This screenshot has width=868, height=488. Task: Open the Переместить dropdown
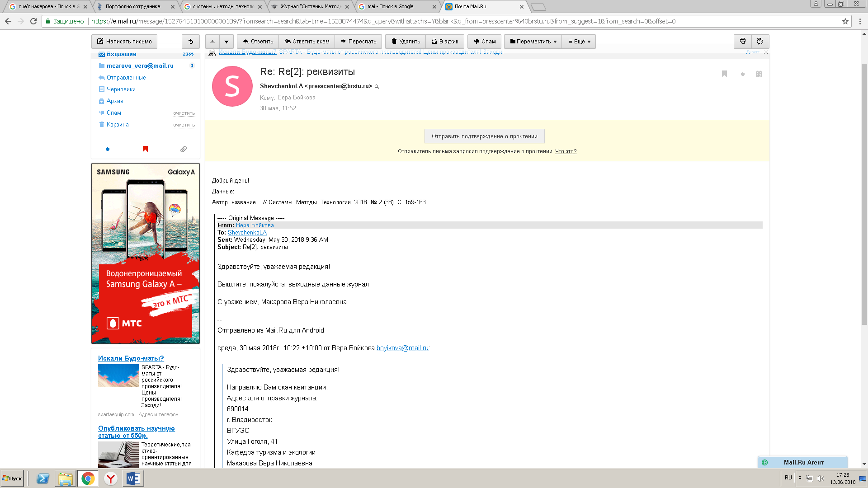[533, 41]
